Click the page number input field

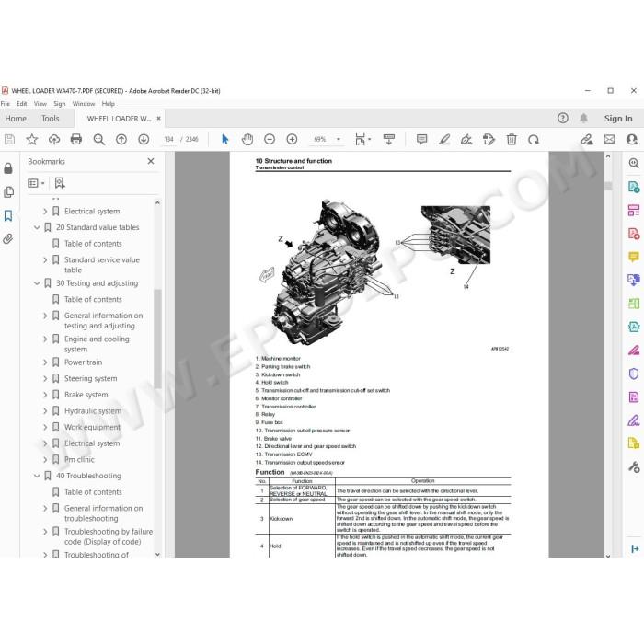168,140
